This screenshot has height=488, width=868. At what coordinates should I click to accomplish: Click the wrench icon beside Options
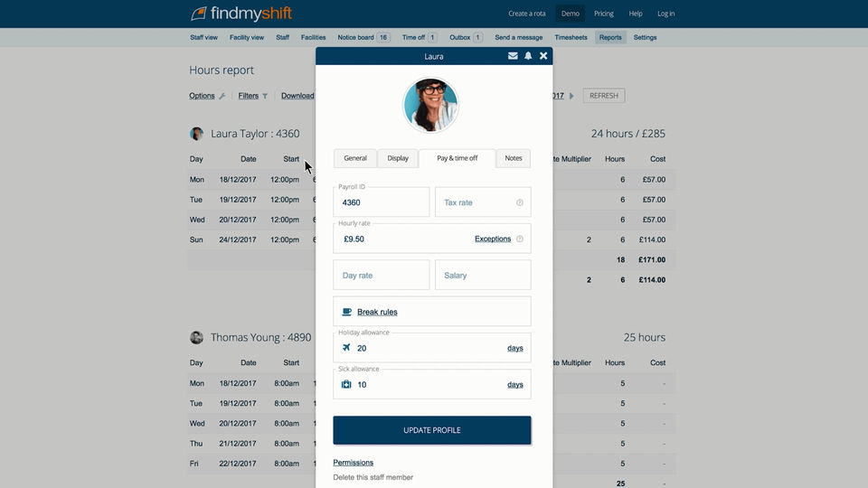point(222,97)
